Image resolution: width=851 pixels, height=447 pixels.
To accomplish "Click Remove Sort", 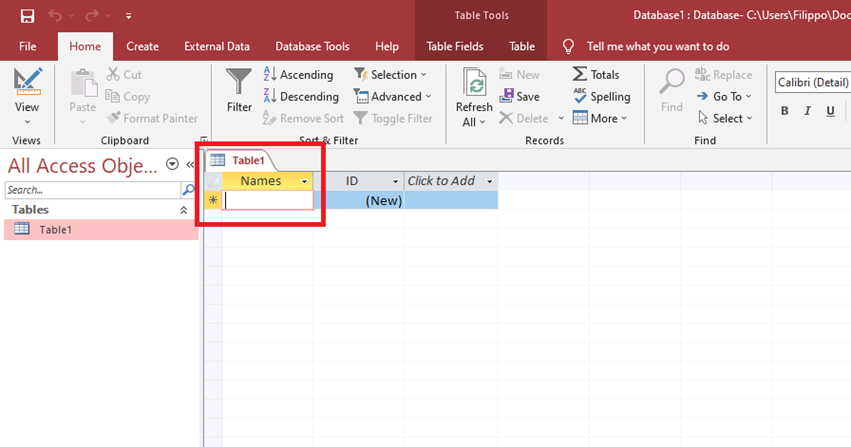I will (x=303, y=118).
